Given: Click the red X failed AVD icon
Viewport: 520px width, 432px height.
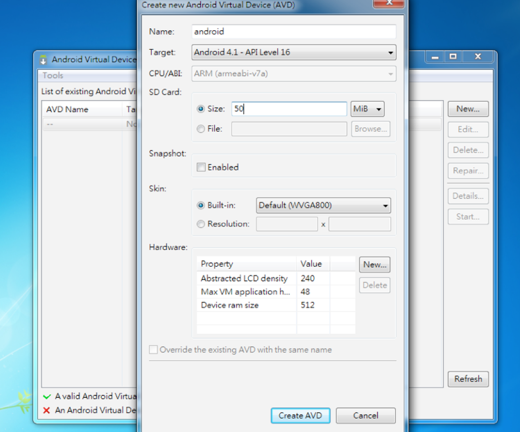Looking at the screenshot, I should [47, 410].
